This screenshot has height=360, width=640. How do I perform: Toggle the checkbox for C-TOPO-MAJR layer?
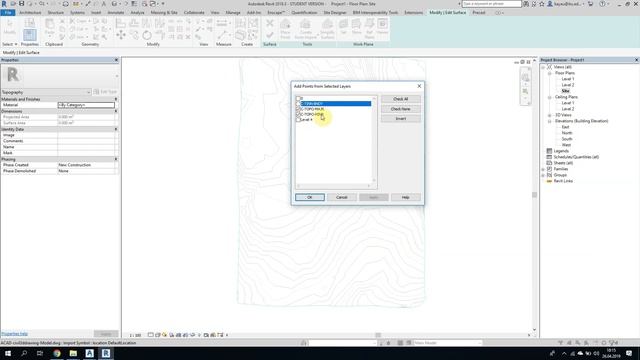[298, 109]
